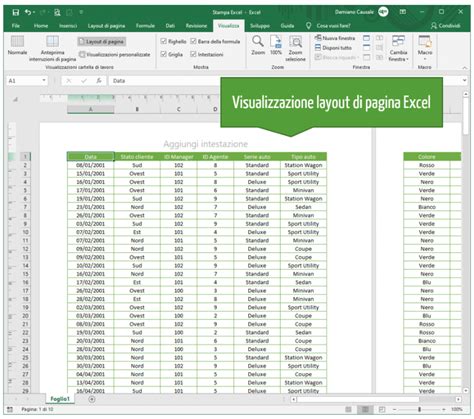Click the zoom slider handle

coord(419,409)
